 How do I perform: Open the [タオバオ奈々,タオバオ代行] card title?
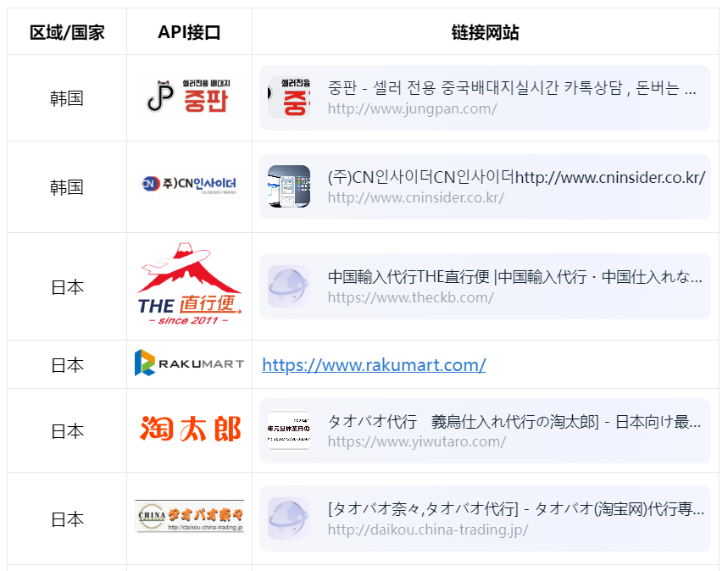point(516,509)
